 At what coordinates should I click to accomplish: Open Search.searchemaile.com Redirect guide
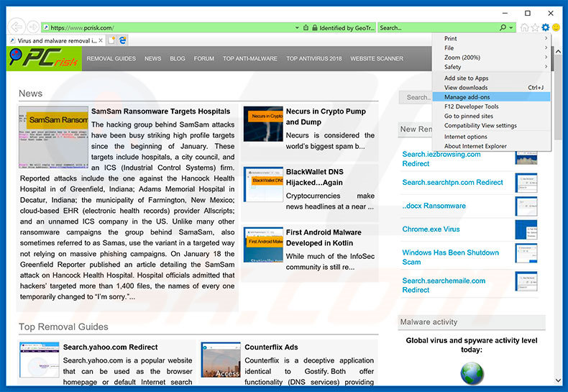click(444, 285)
